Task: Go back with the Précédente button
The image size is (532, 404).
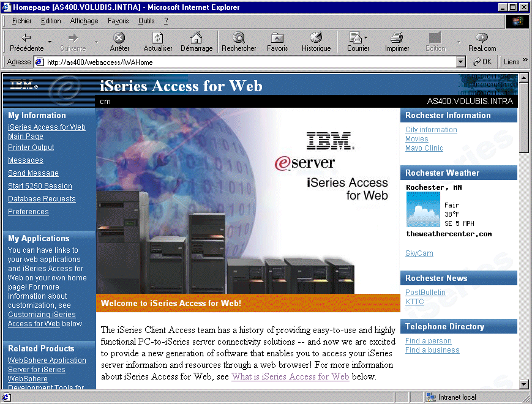Action: click(26, 42)
